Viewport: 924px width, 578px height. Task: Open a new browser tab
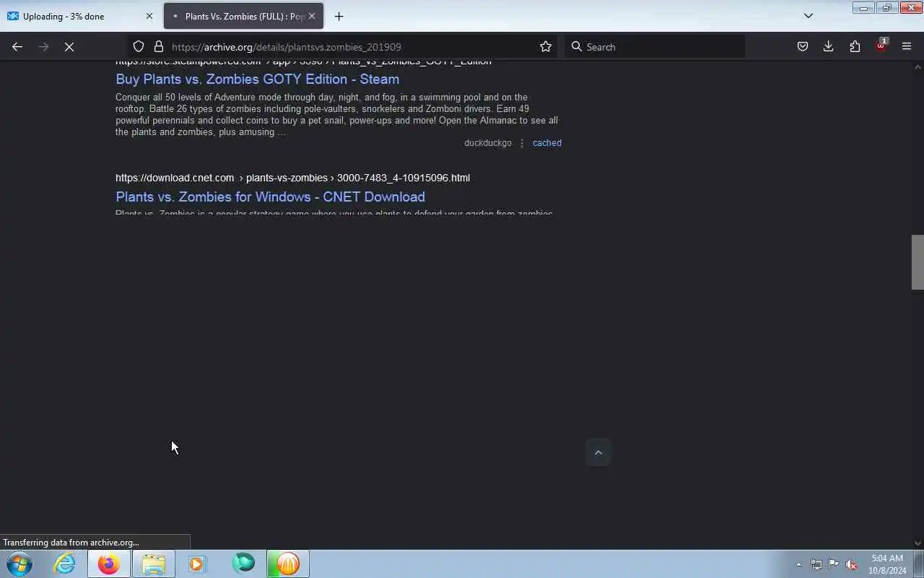(339, 16)
